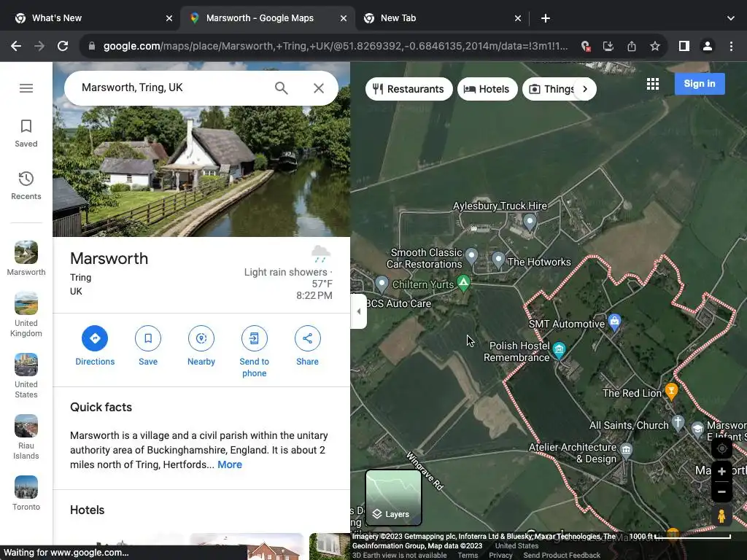Screen dimensions: 747x560
Task: Zoom out of the map
Action: tap(721, 492)
